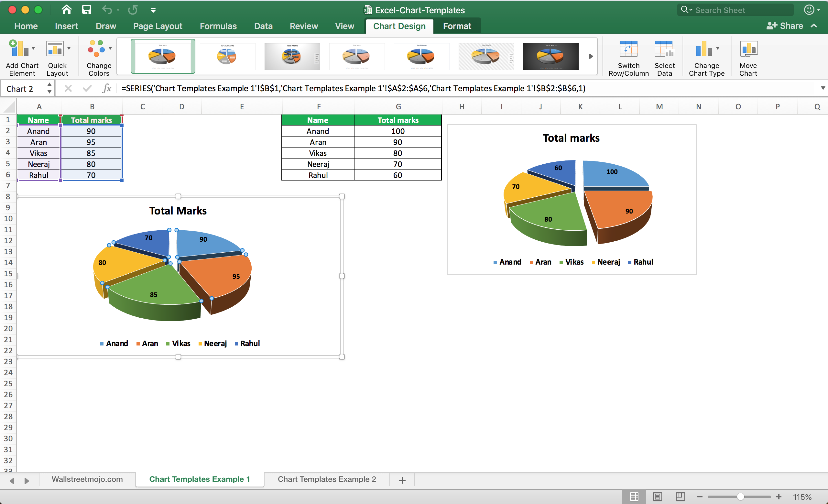
Task: Add a new sheet with plus button
Action: click(x=402, y=480)
